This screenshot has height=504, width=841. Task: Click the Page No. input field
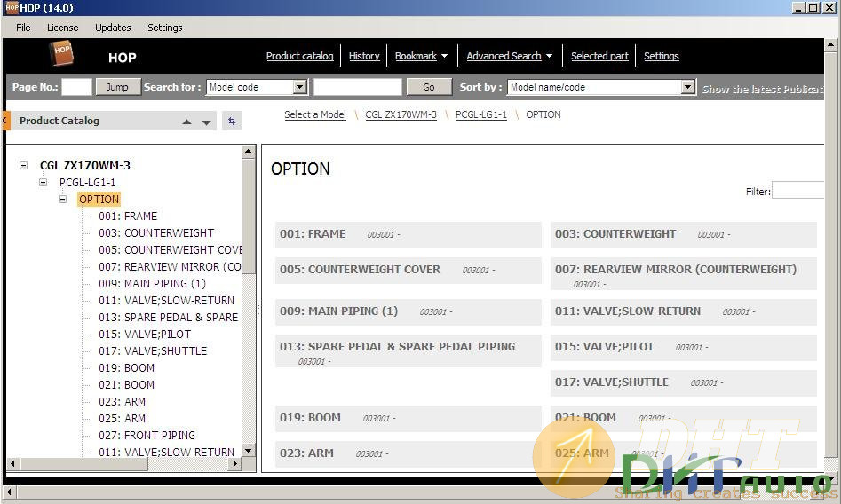[x=76, y=87]
